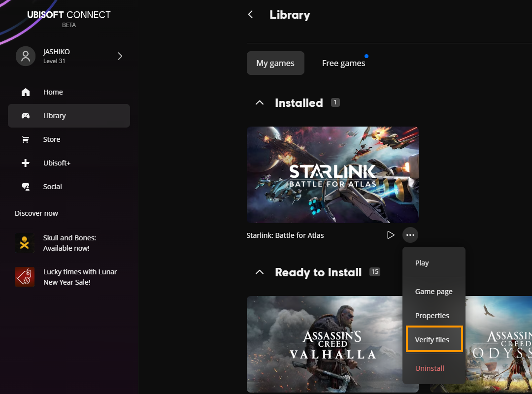Click the three-dots menu for Starlink
Viewport: 532px width, 394px height.
tap(410, 235)
